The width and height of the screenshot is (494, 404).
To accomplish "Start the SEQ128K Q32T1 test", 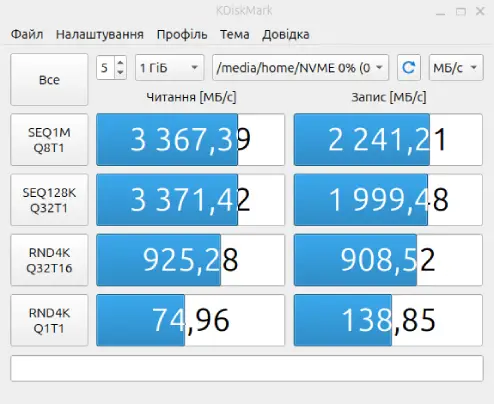I will [x=49, y=200].
